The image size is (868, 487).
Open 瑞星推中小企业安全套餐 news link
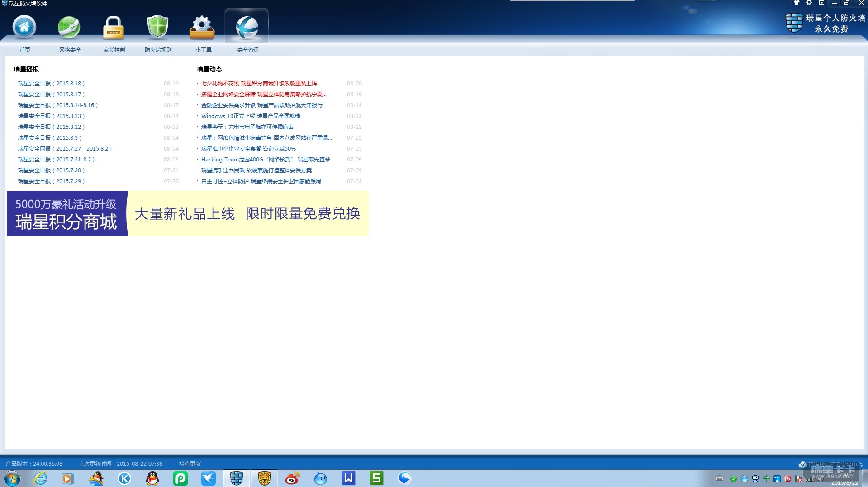(248, 149)
